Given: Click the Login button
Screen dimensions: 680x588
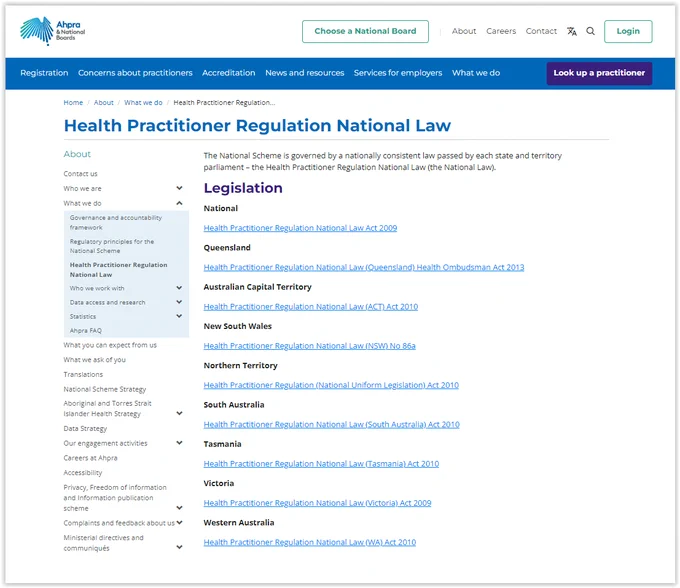Looking at the screenshot, I should [628, 31].
